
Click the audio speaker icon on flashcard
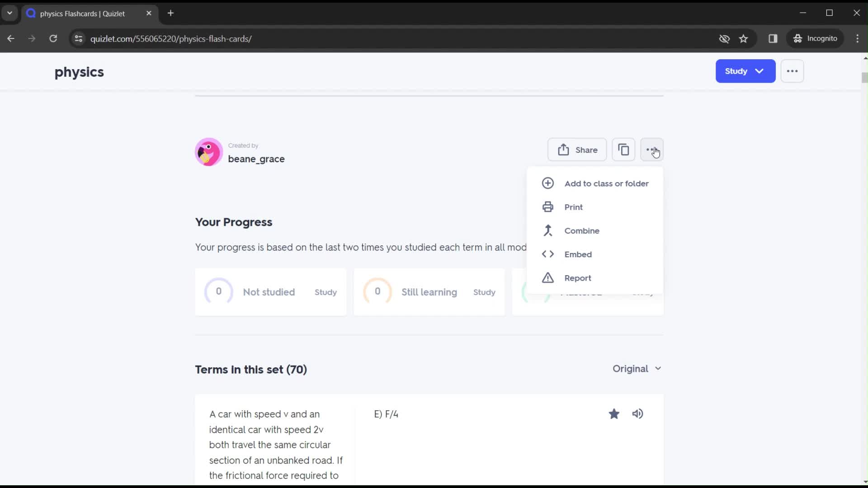pyautogui.click(x=638, y=414)
